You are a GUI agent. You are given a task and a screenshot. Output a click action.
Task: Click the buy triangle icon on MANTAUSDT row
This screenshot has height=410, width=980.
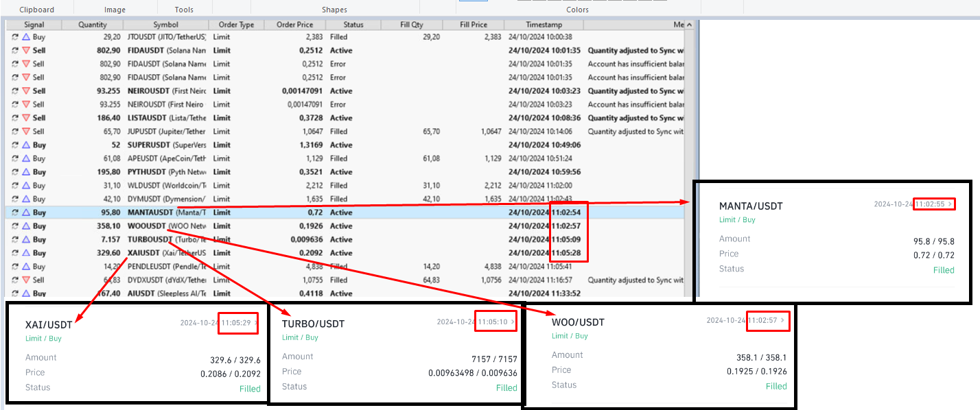pyautogui.click(x=26, y=213)
